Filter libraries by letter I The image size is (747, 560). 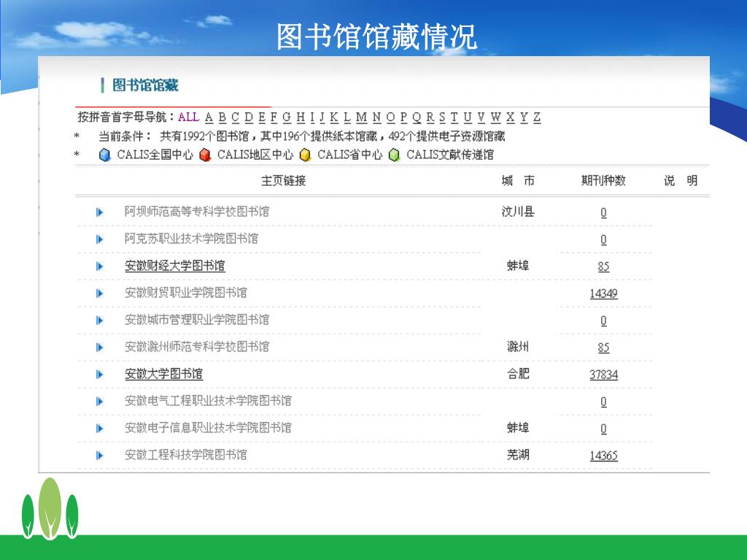click(312, 117)
